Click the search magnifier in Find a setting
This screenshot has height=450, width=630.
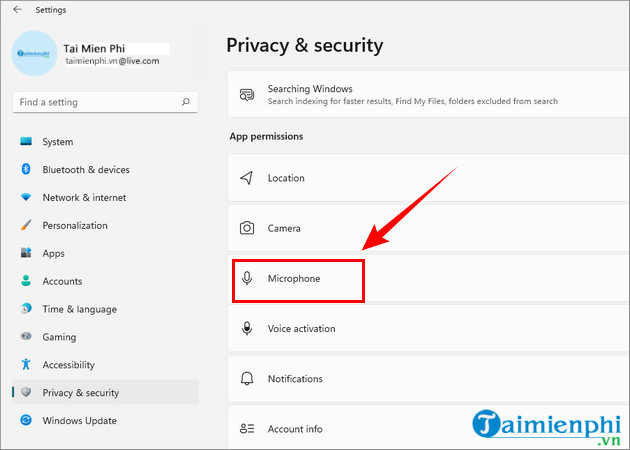click(x=186, y=102)
